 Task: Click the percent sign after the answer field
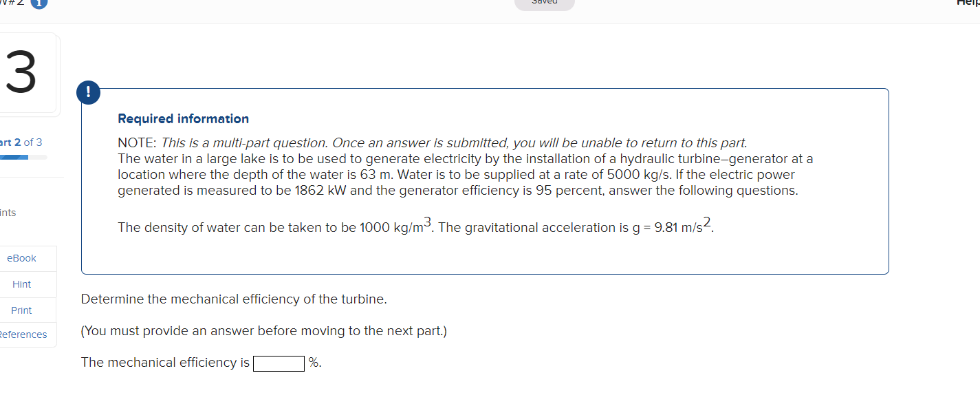tap(316, 363)
